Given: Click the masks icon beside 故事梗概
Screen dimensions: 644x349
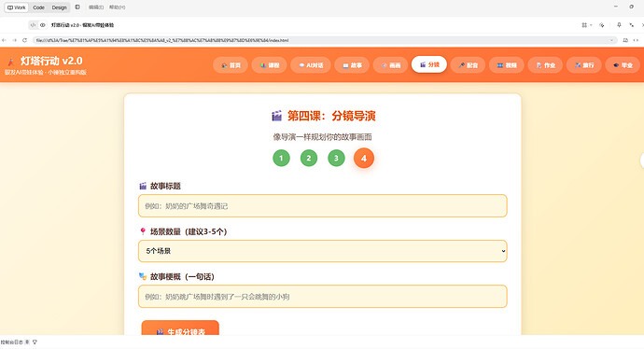Looking at the screenshot, I should [143, 276].
